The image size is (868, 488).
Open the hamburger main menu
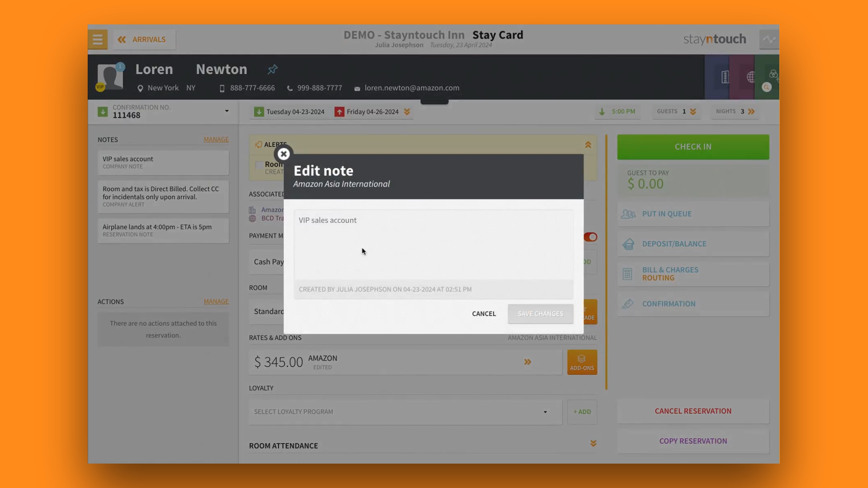point(97,40)
